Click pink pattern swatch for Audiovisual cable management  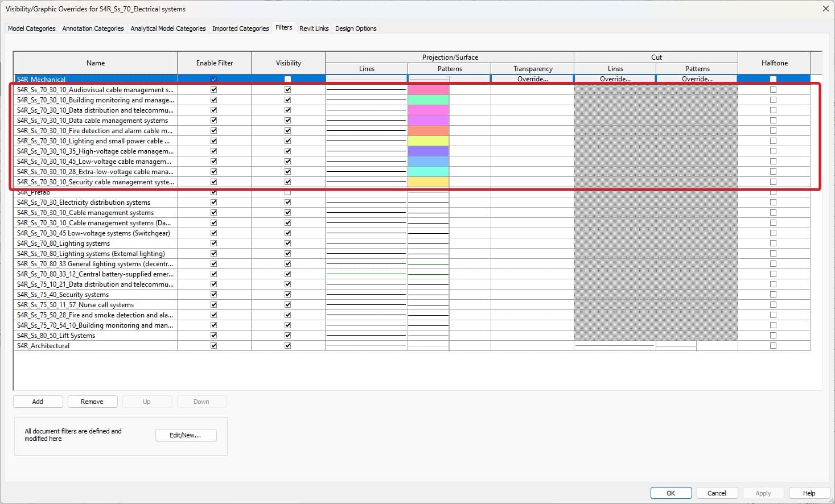(x=428, y=90)
